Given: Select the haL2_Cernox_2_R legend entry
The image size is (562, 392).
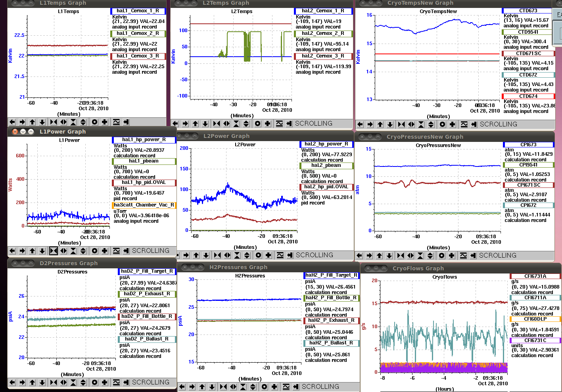Looking at the screenshot, I should click(x=323, y=34).
